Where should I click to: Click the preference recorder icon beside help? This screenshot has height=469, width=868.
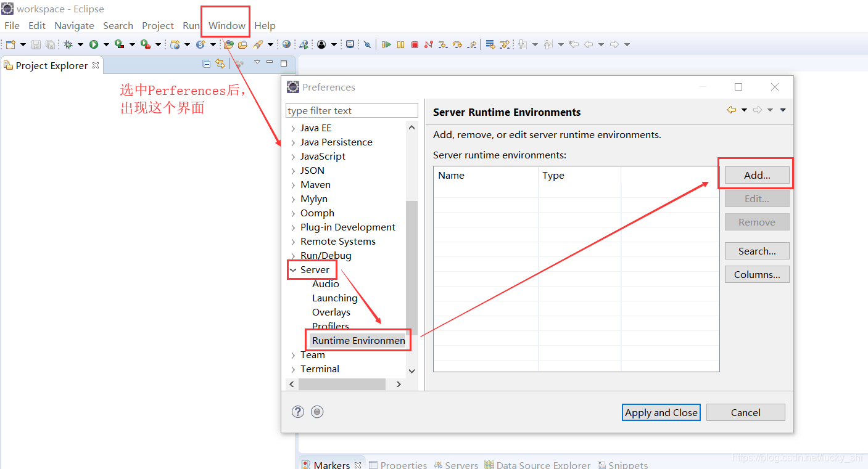(x=317, y=412)
